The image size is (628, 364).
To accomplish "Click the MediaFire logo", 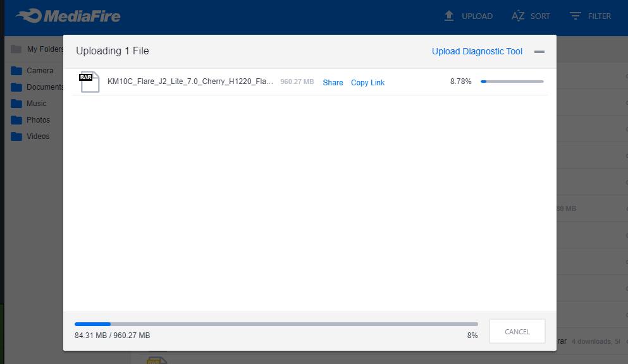I will pyautogui.click(x=68, y=16).
